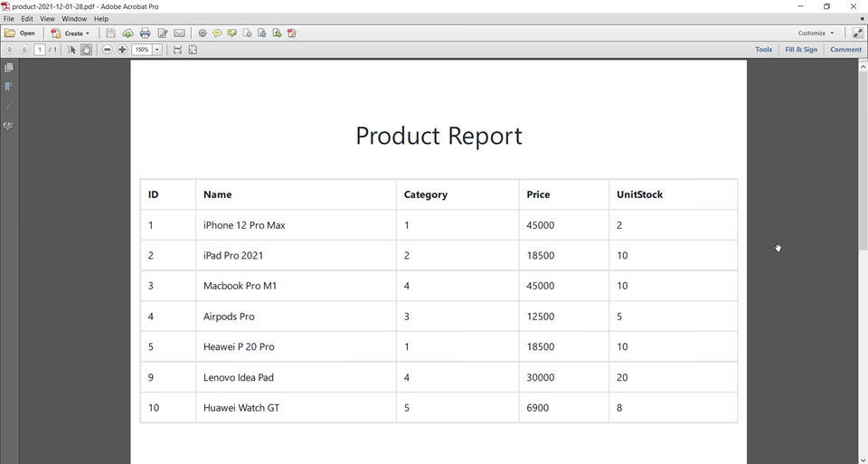Open the View menu
This screenshot has width=868, height=464.
[x=47, y=19]
